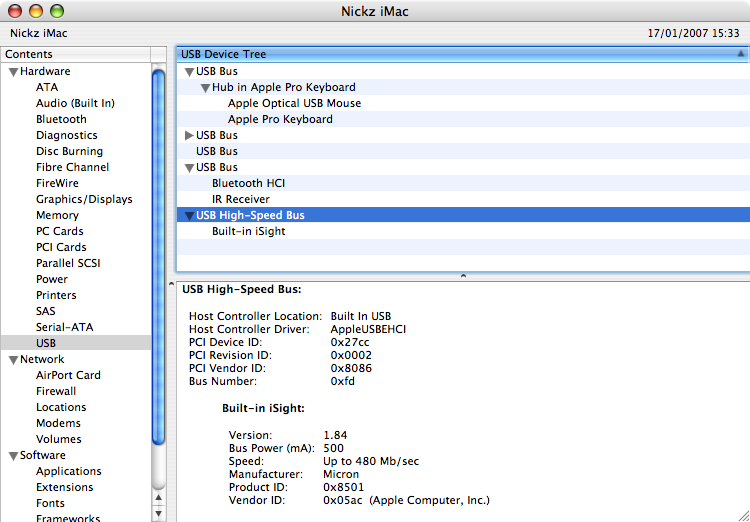Screen dimensions: 750x522
Task: Click the USB Device Tree column header
Action: coord(463,54)
